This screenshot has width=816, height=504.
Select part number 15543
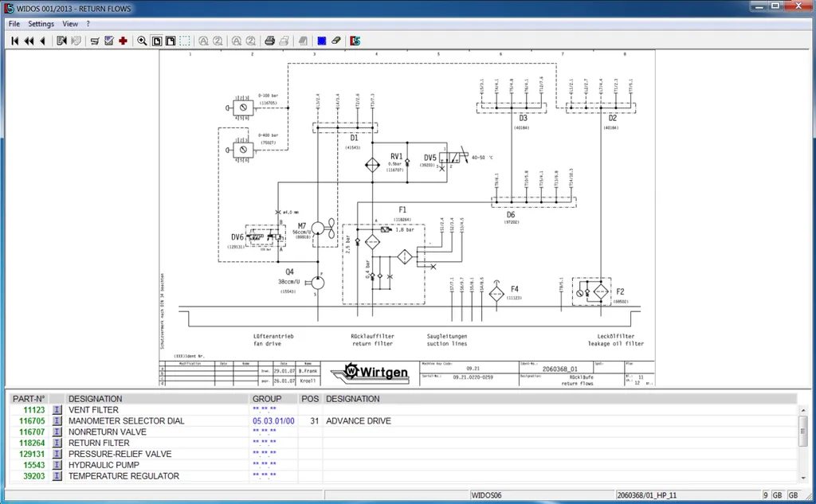34,465
